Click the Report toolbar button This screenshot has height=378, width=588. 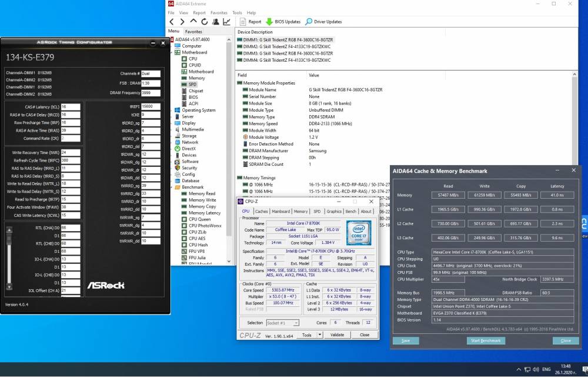pyautogui.click(x=250, y=22)
